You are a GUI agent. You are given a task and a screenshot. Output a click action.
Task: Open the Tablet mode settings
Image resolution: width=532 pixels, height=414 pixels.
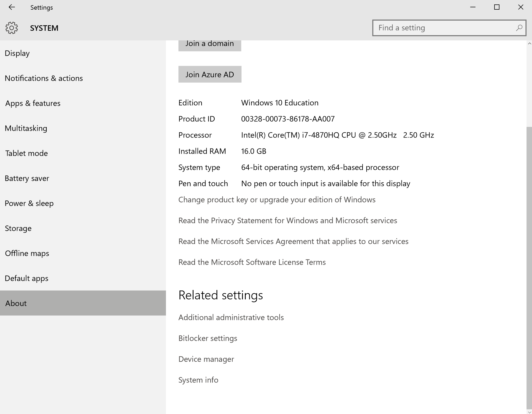pos(27,153)
